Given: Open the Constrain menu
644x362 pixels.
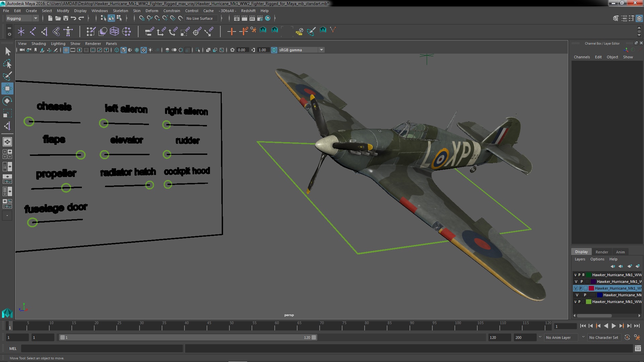Looking at the screenshot, I should [x=171, y=11].
